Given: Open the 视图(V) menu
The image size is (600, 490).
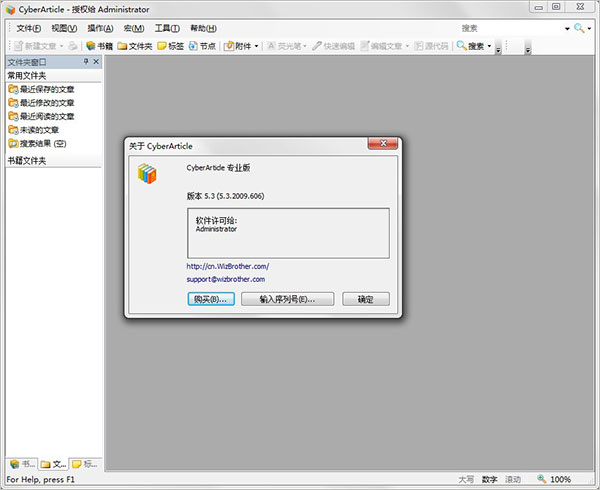Looking at the screenshot, I should [x=64, y=28].
